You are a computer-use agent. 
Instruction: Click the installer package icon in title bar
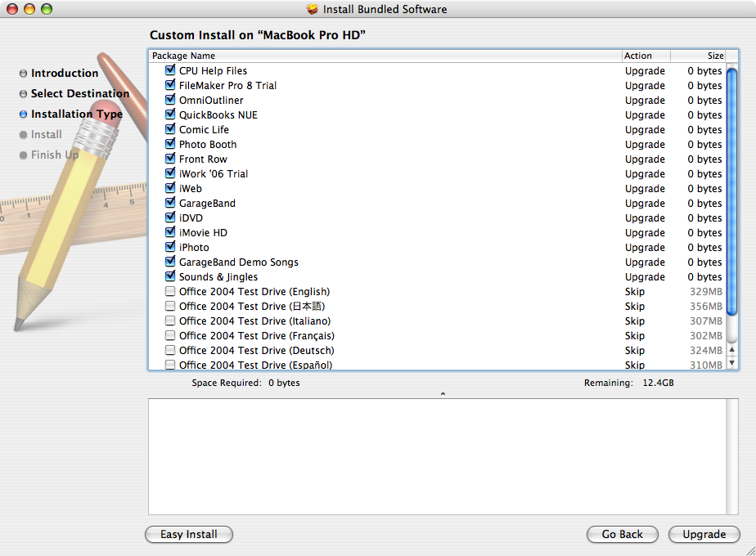313,9
